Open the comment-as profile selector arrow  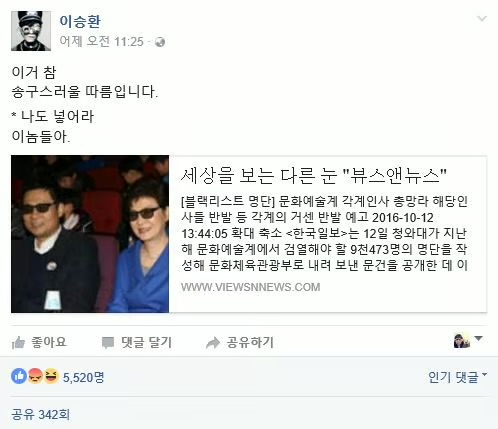coord(478,339)
